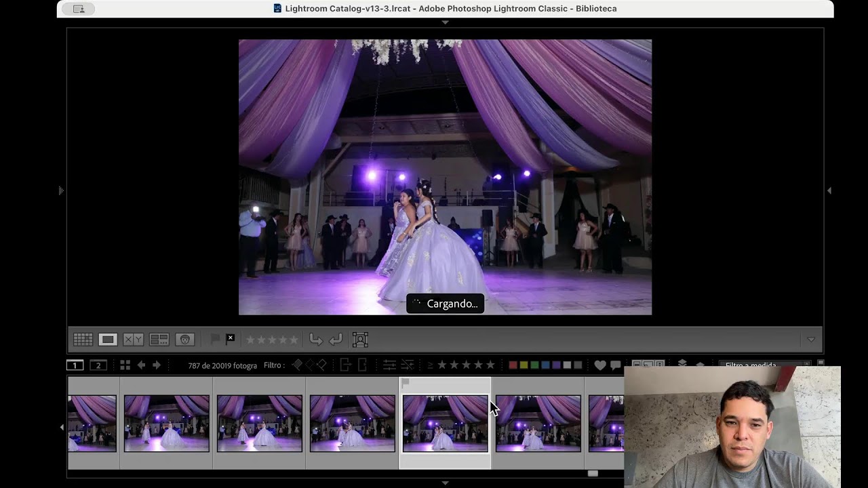Click the flag badge on highlighted thumbnail cell
The width and height of the screenshot is (868, 488).
[x=406, y=383]
